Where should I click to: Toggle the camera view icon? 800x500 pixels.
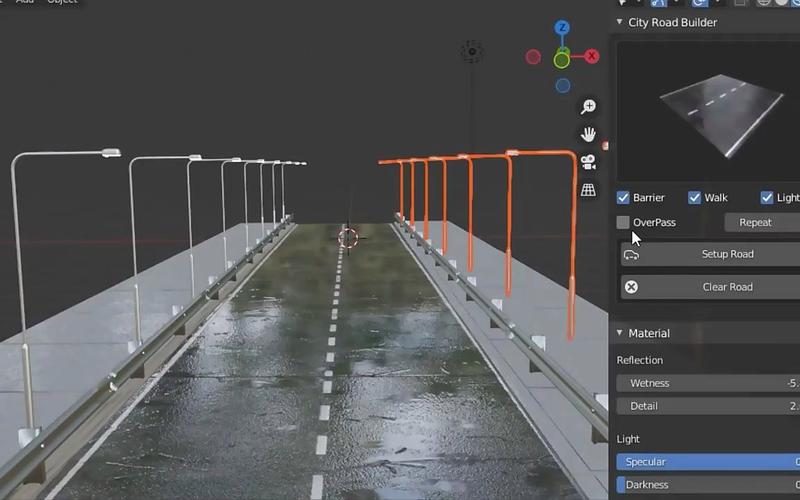click(588, 162)
